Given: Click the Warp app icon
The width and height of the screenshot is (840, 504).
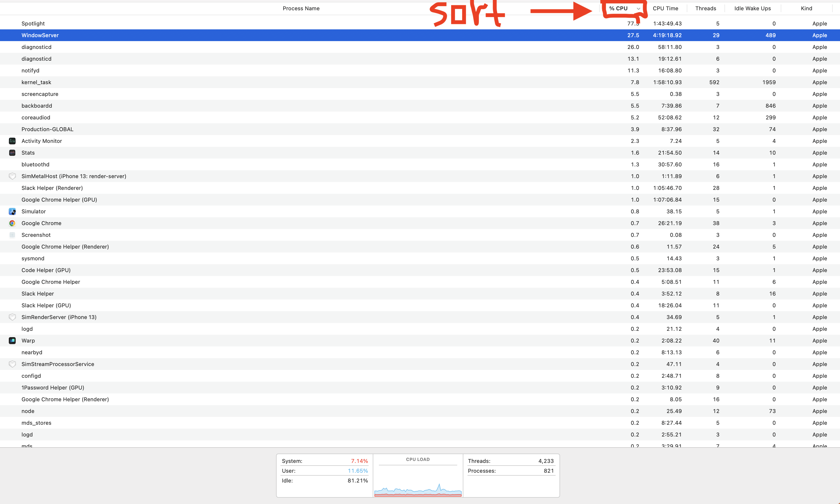Looking at the screenshot, I should pyautogui.click(x=12, y=341).
